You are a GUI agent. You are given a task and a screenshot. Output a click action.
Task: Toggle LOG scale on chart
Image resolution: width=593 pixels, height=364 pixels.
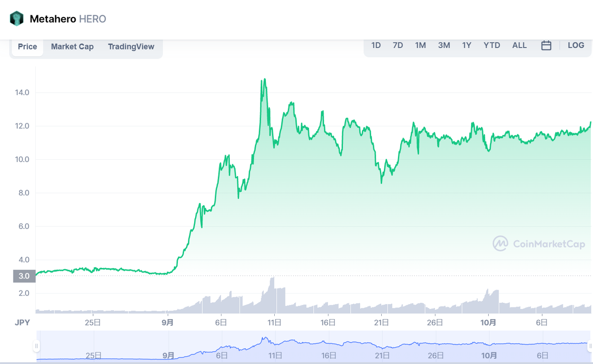576,45
